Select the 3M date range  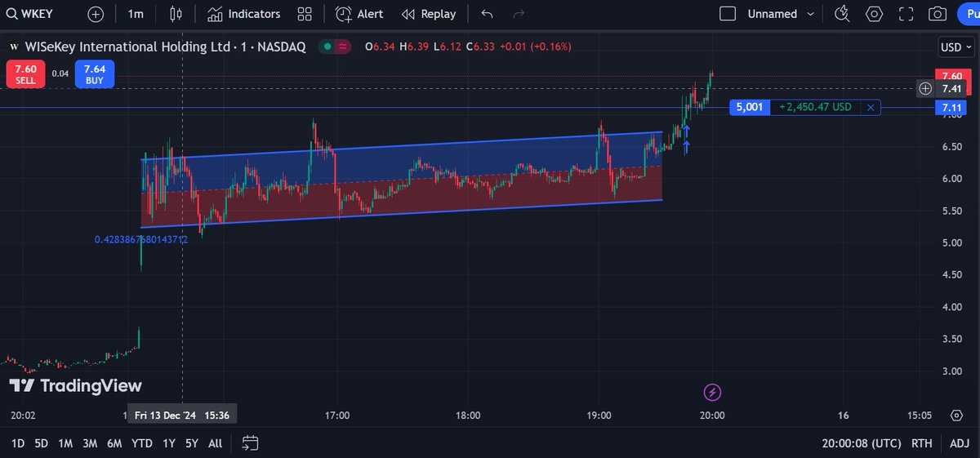[x=90, y=443]
